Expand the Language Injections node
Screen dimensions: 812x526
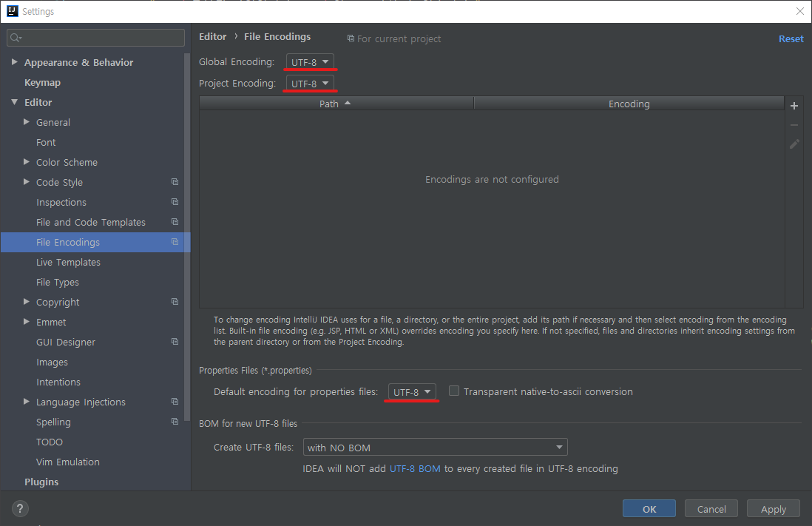point(27,402)
